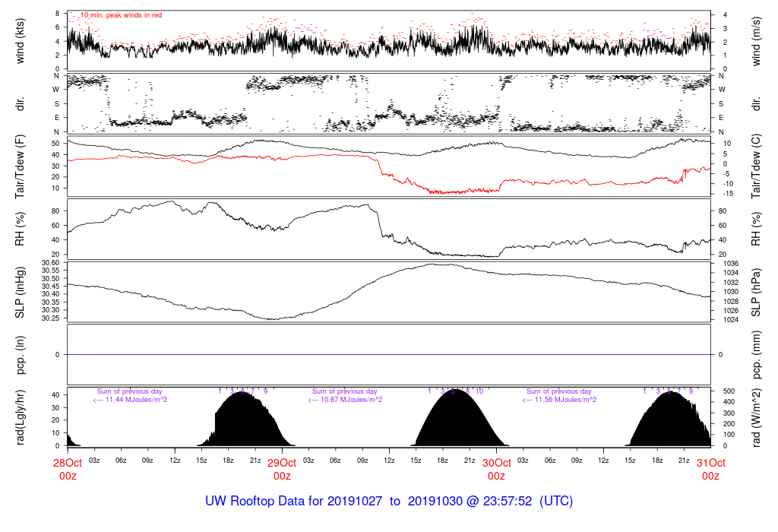Select the pcp. (mm) axis label
This screenshot has height=532, width=778.
[x=757, y=355]
